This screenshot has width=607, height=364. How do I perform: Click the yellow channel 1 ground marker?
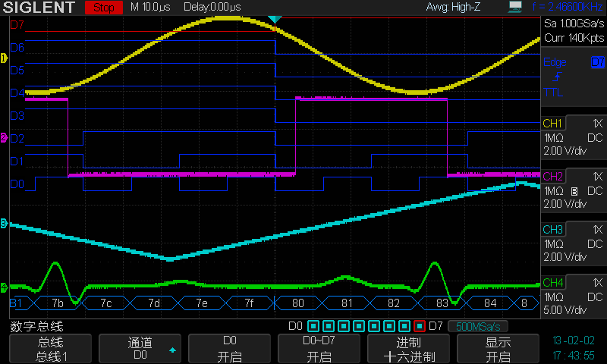click(4, 58)
